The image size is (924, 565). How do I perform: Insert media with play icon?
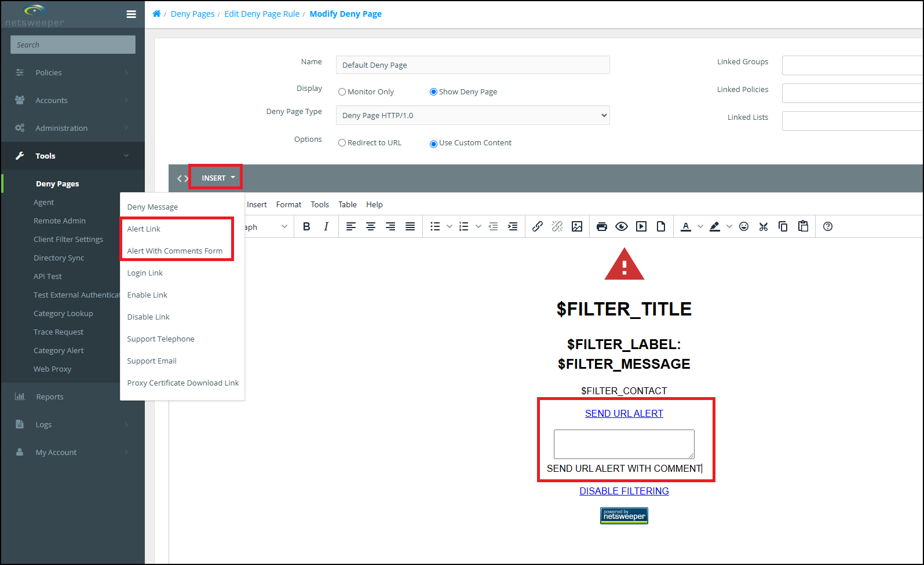pos(641,226)
